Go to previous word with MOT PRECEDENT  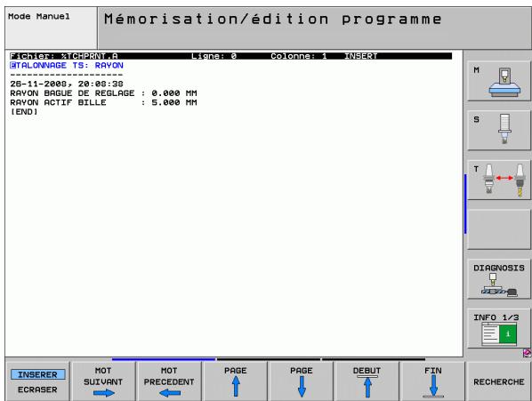(169, 381)
